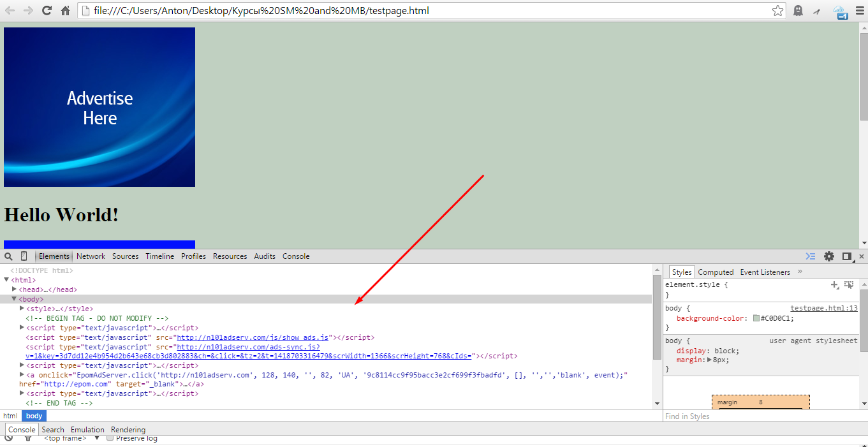The height and width of the screenshot is (447, 868).
Task: Toggle device mode phone icon in DevTools
Action: (x=24, y=256)
